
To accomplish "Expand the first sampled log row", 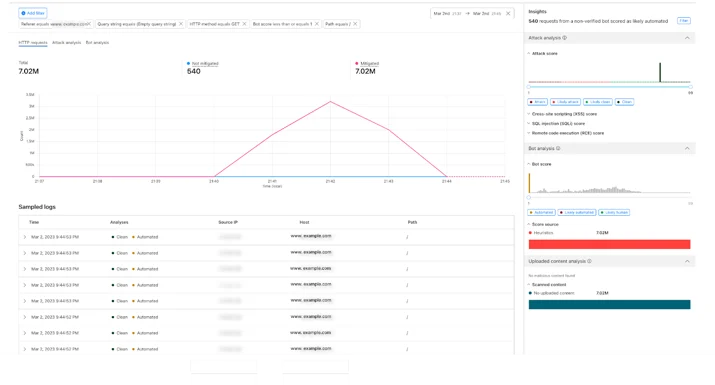I will pos(25,237).
